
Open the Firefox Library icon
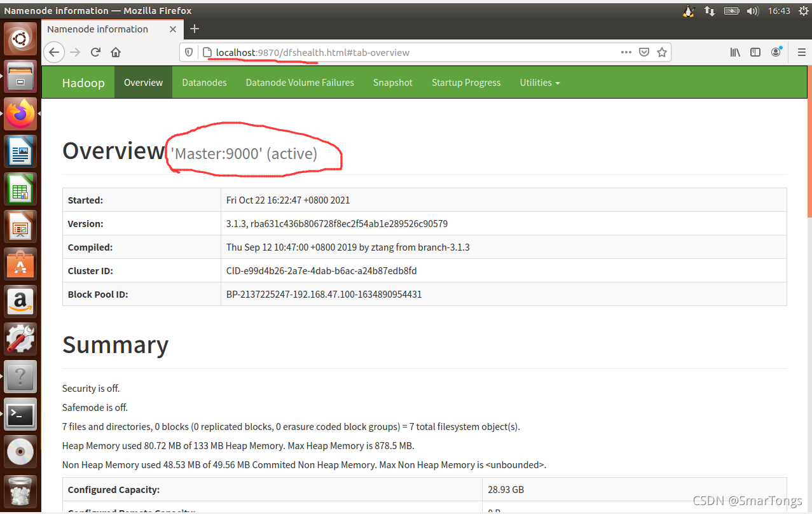pyautogui.click(x=734, y=52)
